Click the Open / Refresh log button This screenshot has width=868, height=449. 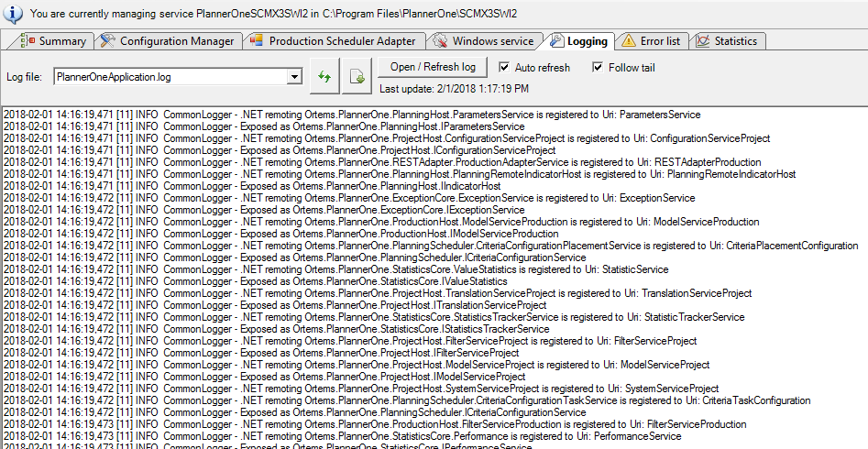click(x=433, y=67)
